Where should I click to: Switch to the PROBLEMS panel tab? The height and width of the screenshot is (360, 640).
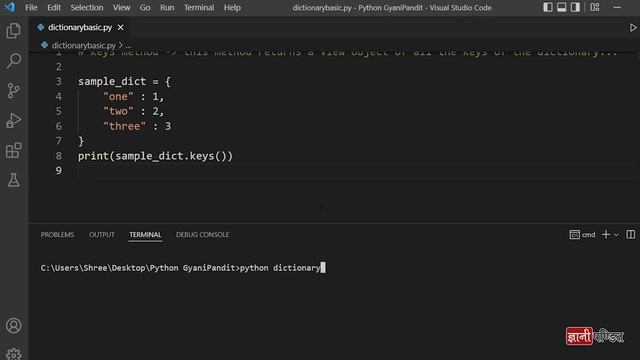[57, 235]
